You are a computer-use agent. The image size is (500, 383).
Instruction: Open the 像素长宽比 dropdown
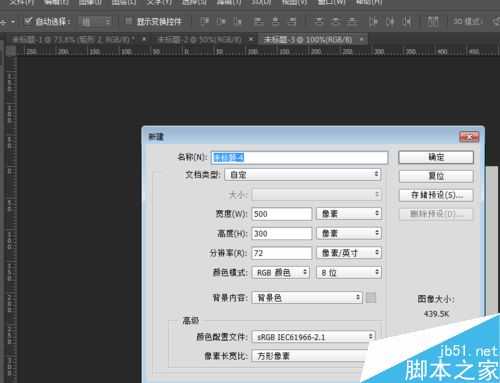(x=310, y=356)
